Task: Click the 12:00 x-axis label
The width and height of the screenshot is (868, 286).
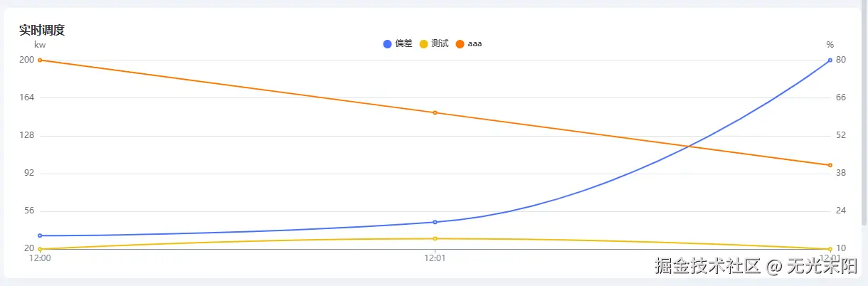Action: pyautogui.click(x=40, y=258)
